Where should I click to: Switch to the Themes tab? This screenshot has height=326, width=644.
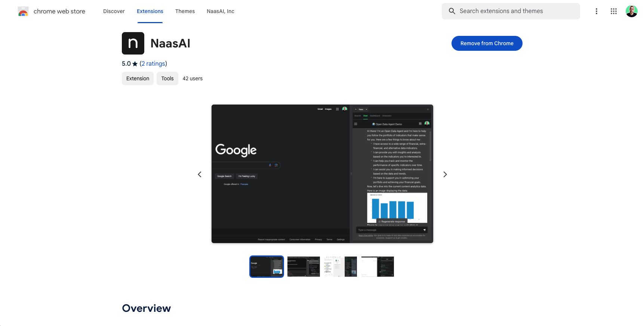[185, 11]
